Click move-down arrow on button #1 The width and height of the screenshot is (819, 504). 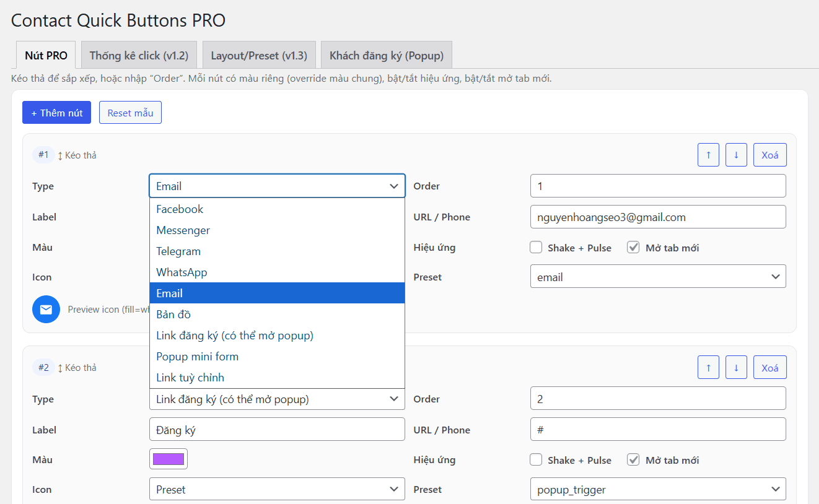click(x=736, y=155)
